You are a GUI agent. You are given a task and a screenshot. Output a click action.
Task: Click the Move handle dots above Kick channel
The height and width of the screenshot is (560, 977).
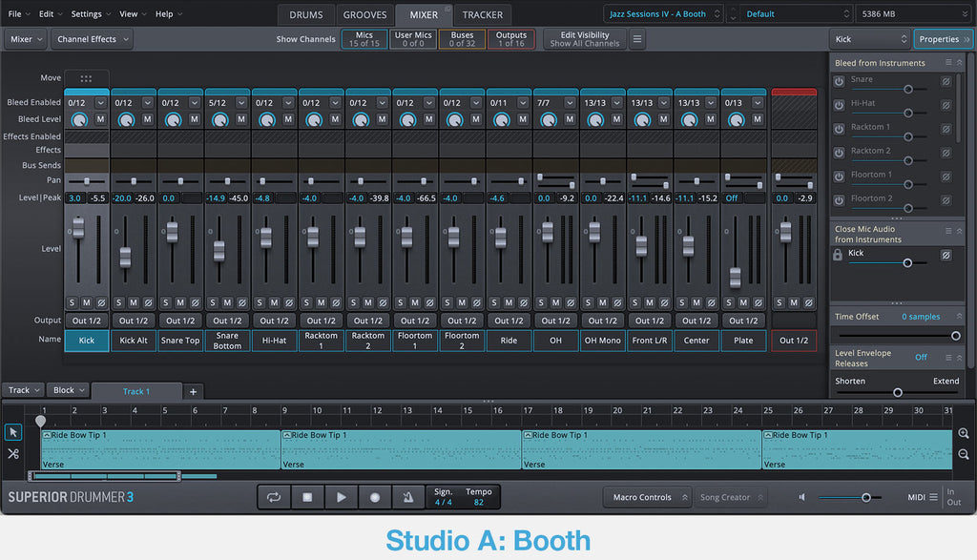[x=86, y=78]
